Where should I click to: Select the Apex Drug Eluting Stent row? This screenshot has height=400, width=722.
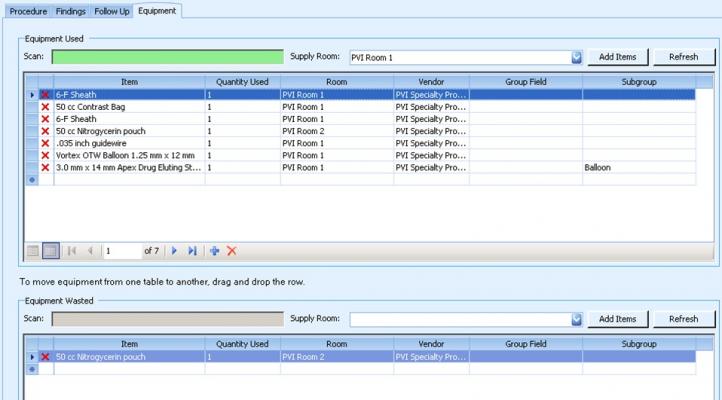click(x=128, y=168)
